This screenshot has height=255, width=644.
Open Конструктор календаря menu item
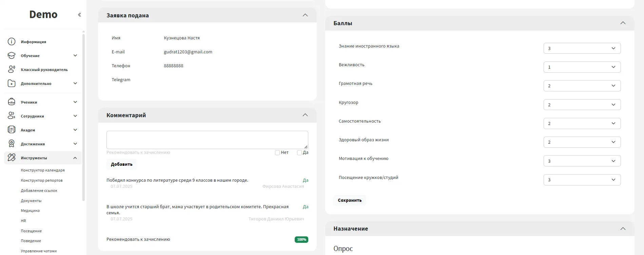pos(43,170)
